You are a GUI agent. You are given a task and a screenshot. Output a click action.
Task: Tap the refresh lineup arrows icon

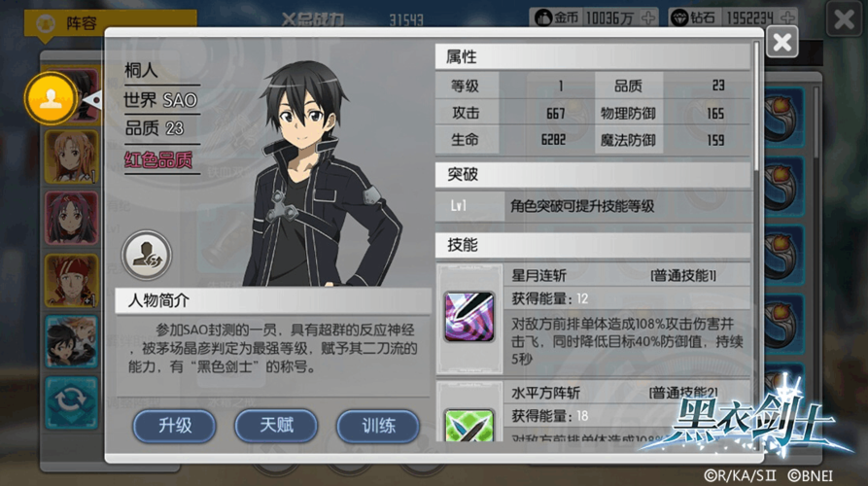click(71, 402)
